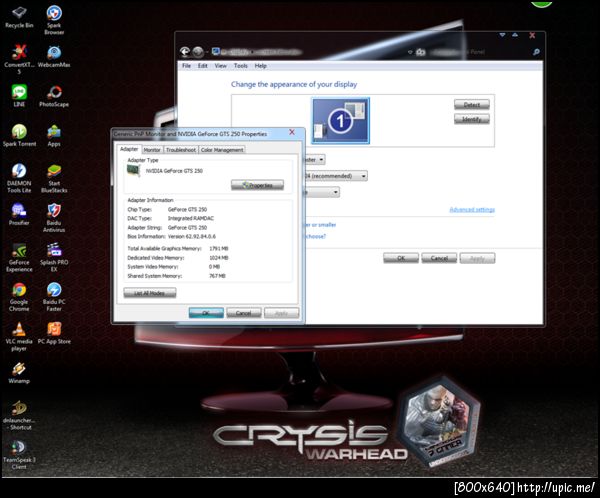Select monitor 1 thumbnail preview
The image size is (600, 498).
pyautogui.click(x=341, y=121)
